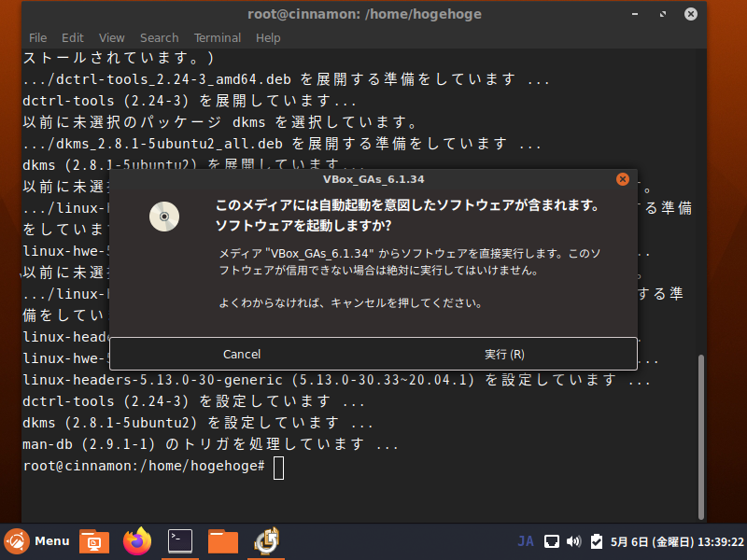Click the line dctrl-tools (2.24-3) を展開しています
The width and height of the screenshot is (747, 560).
[x=190, y=101]
